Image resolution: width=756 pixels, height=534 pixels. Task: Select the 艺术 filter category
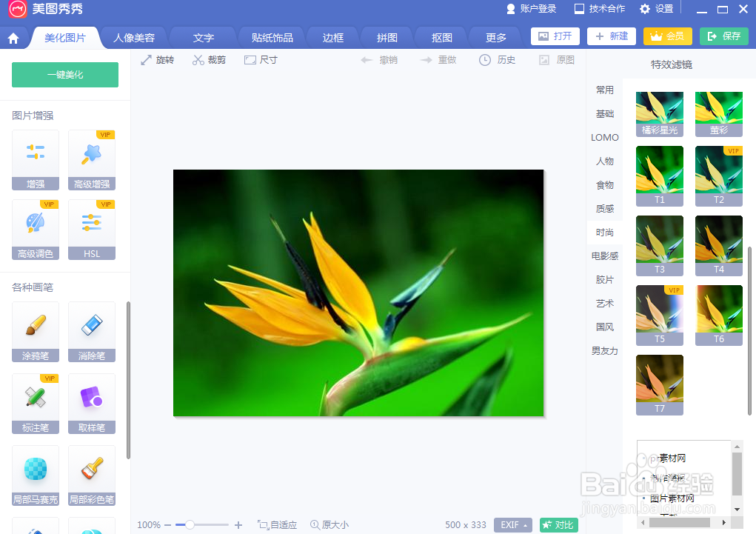click(605, 303)
